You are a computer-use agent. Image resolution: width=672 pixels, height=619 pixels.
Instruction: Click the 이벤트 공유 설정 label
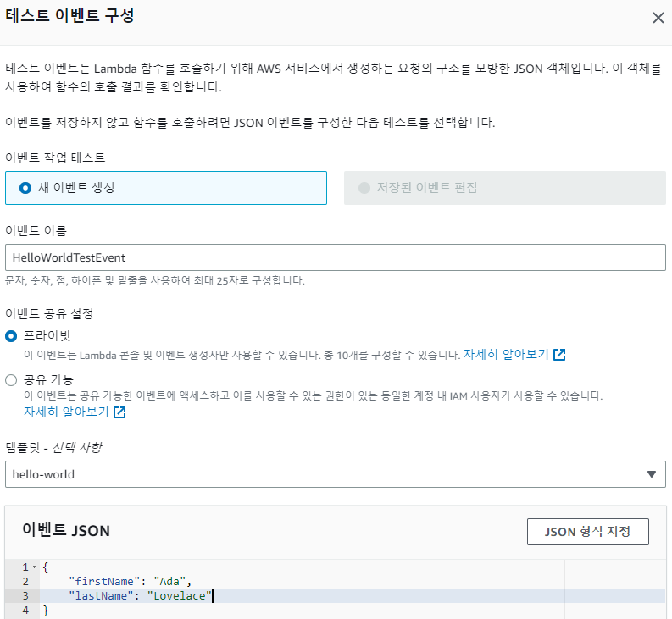coord(49,313)
